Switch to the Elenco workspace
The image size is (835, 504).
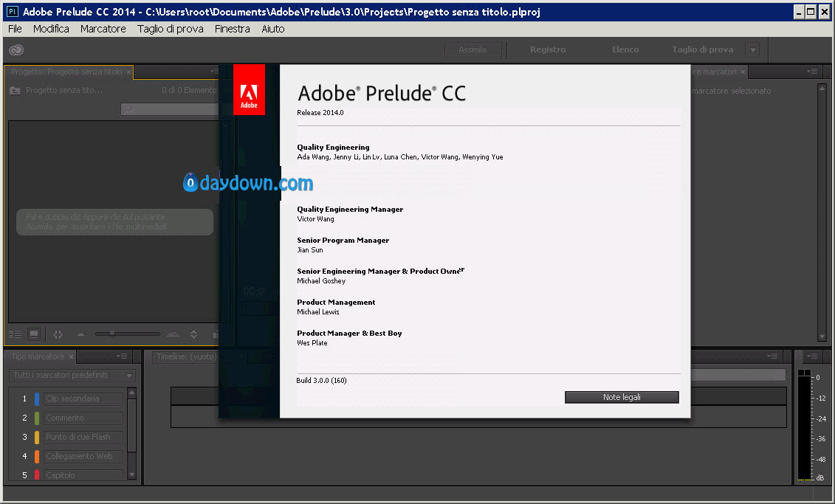point(625,49)
